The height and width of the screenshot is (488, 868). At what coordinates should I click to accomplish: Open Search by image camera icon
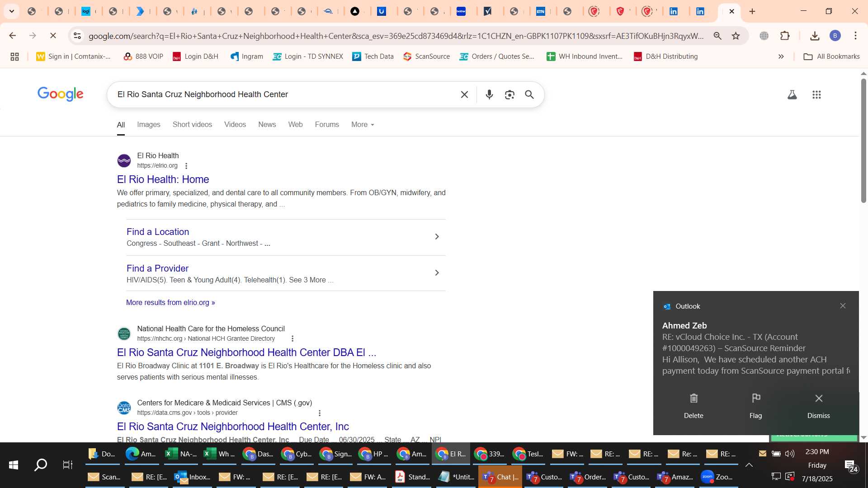509,94
